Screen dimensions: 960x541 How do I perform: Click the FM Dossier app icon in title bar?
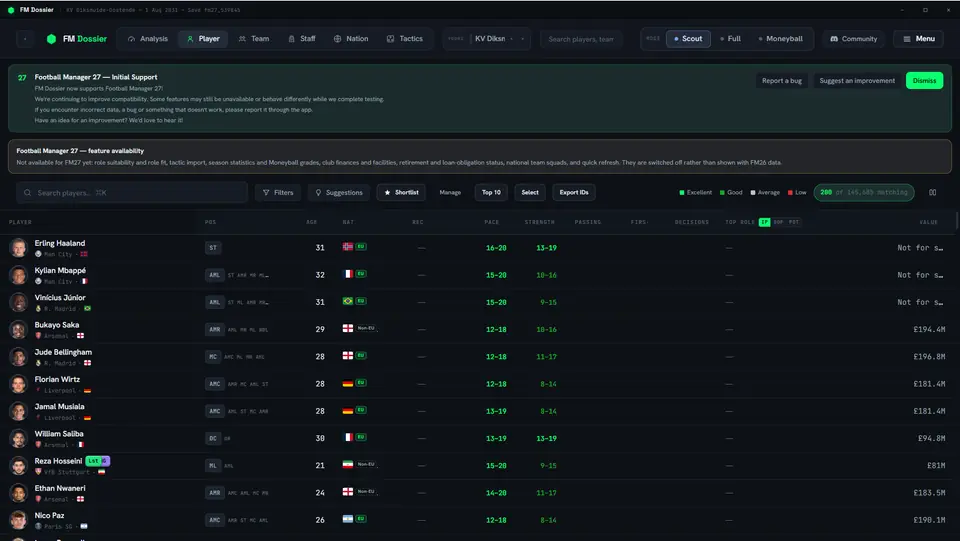[x=11, y=10]
